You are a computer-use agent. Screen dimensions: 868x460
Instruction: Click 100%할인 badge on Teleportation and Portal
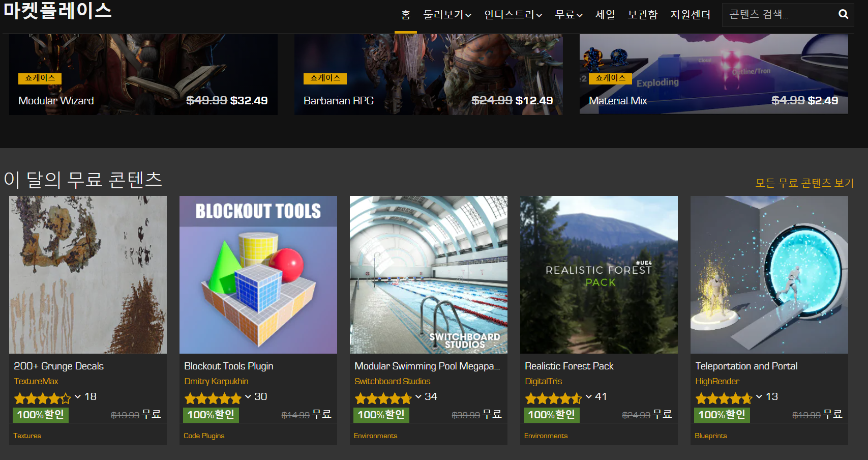(x=722, y=415)
